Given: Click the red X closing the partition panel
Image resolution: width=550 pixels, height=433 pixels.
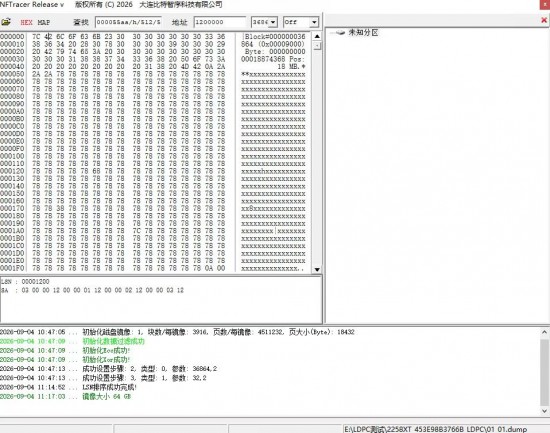Looking at the screenshot, I should point(544,20).
